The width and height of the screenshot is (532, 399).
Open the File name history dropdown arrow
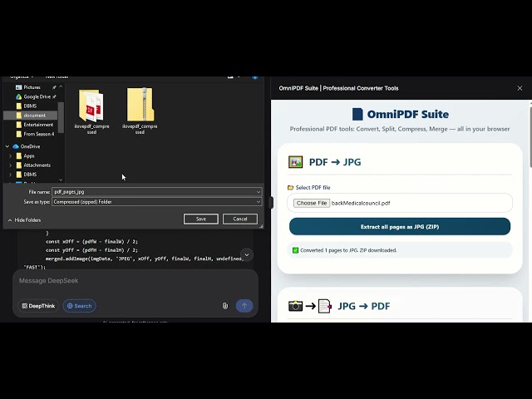(x=259, y=192)
